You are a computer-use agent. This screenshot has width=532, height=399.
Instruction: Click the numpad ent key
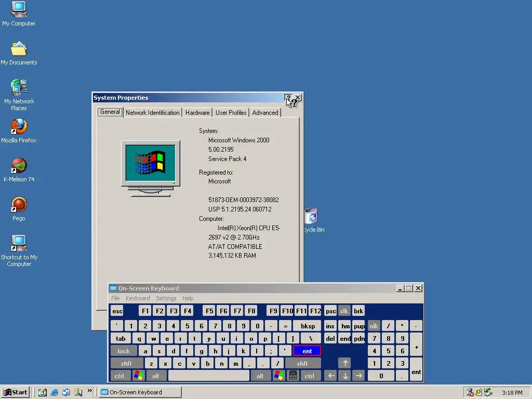pos(416,370)
